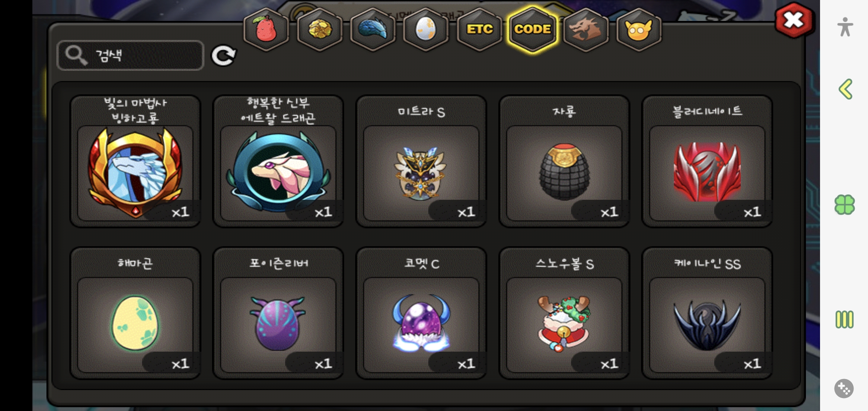
Task: Select the ETC tab
Action: pos(479,29)
